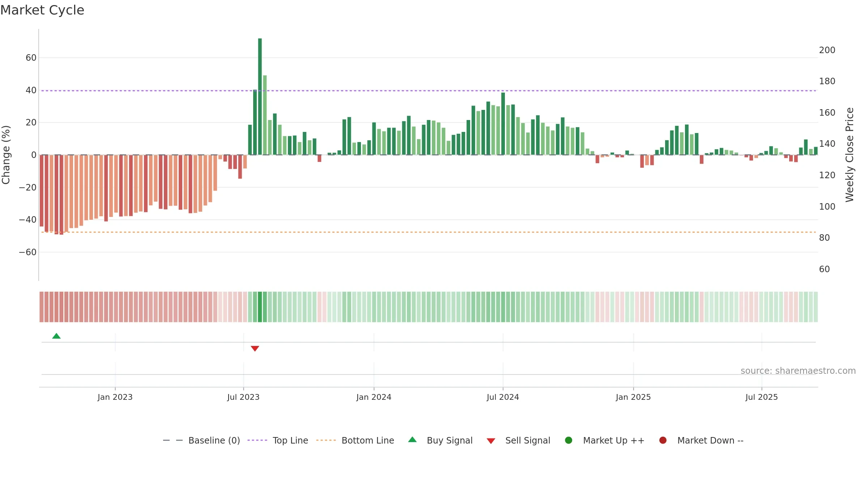868x488 pixels.
Task: Click the dark red circle Market Down icon
Action: [663, 440]
